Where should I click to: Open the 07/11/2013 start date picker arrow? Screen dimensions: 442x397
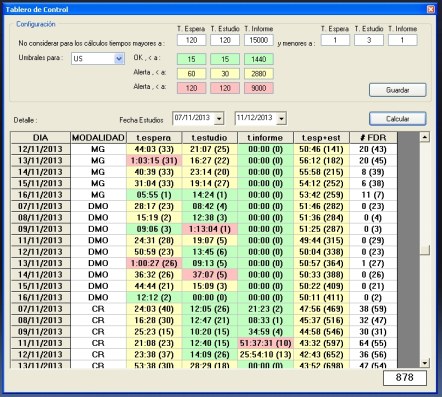point(219,118)
